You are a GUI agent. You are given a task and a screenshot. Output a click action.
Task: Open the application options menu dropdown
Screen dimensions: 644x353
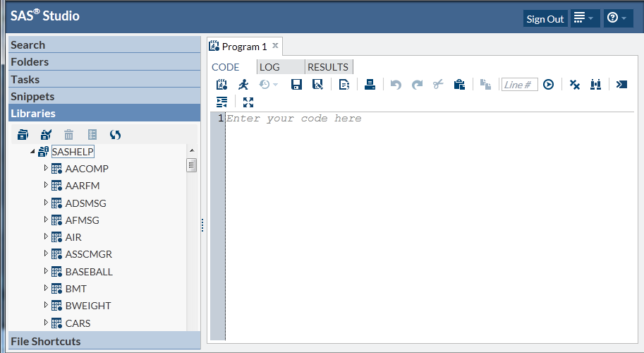coord(585,18)
